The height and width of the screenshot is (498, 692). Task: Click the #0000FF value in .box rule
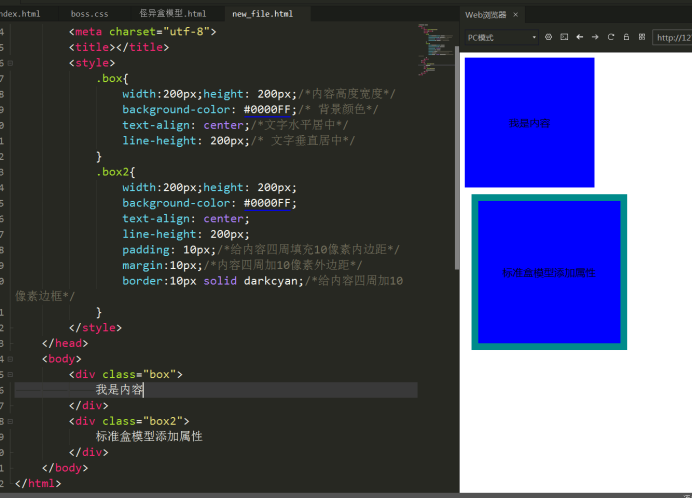[x=267, y=109]
